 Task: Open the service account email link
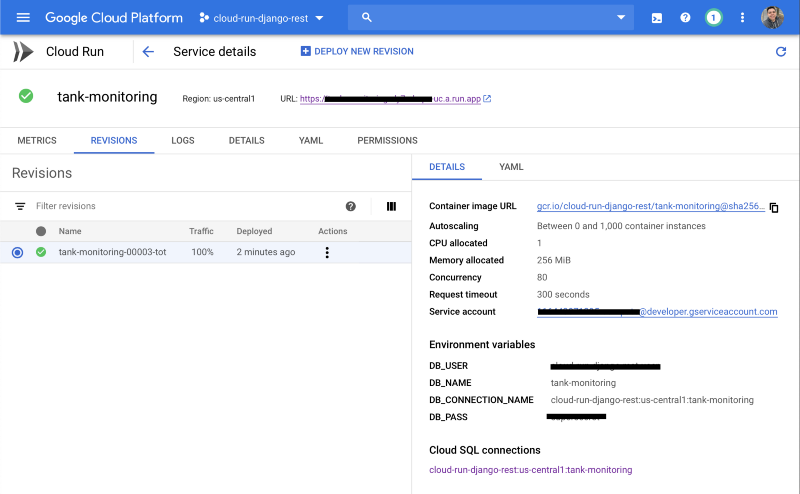pyautogui.click(x=657, y=312)
